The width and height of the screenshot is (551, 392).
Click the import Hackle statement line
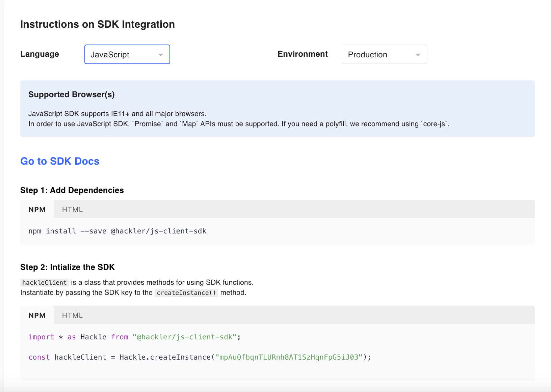(x=134, y=337)
